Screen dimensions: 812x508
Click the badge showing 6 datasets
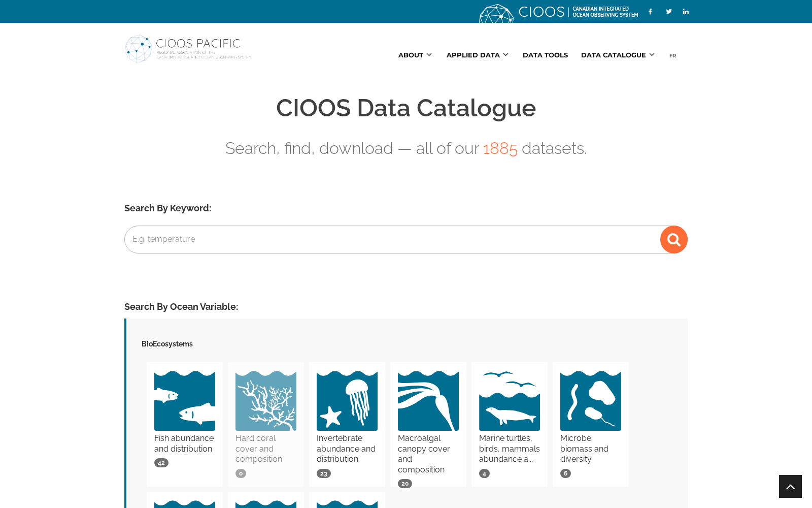click(565, 473)
